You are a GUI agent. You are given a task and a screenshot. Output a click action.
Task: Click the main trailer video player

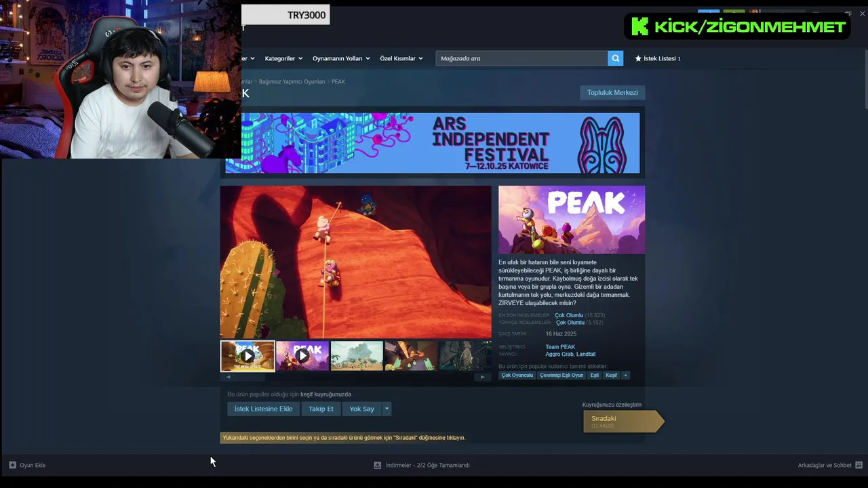point(355,262)
